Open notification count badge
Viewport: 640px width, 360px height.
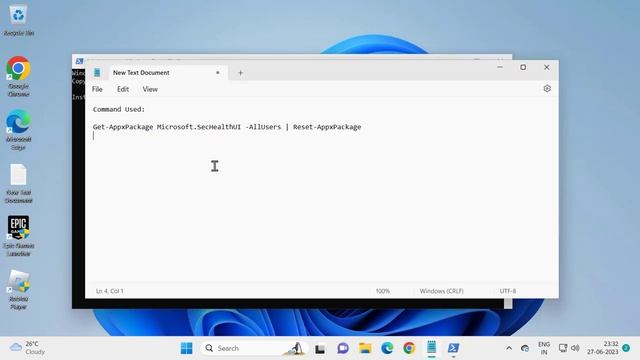[626, 348]
